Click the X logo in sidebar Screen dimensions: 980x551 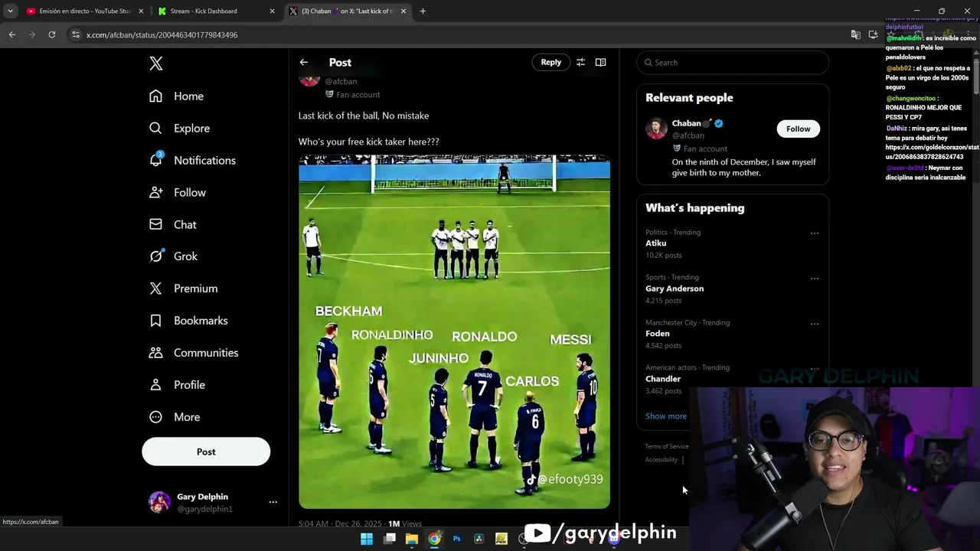[156, 64]
